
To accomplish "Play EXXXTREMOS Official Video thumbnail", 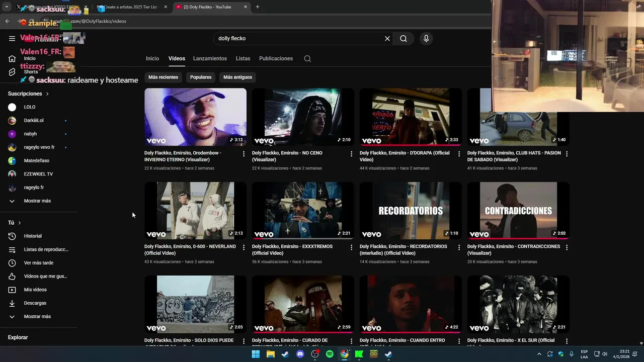I will [303, 211].
